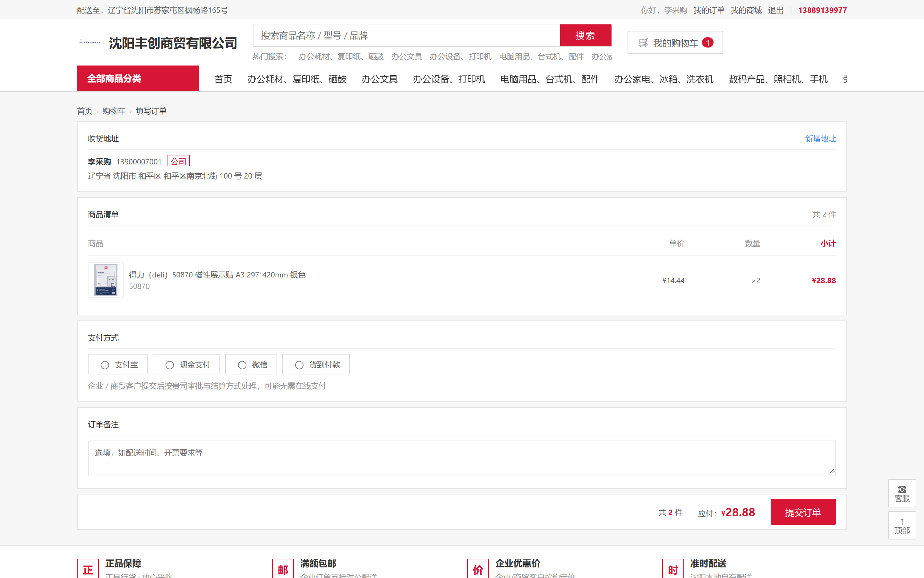
Task: Open the deli 50870 product thumbnail
Action: click(x=106, y=280)
